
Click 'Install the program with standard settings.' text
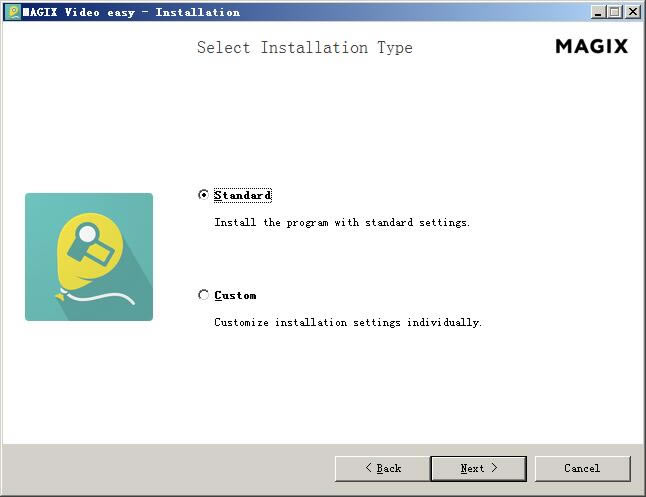click(342, 223)
